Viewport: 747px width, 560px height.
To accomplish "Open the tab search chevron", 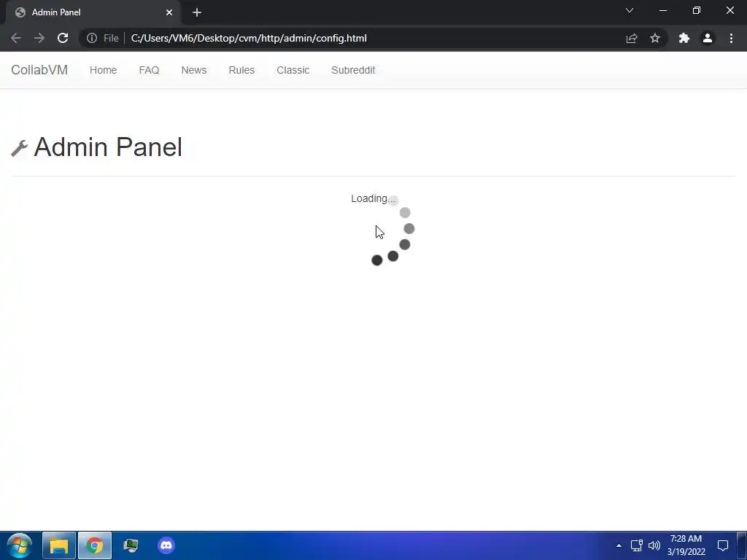I will [630, 10].
